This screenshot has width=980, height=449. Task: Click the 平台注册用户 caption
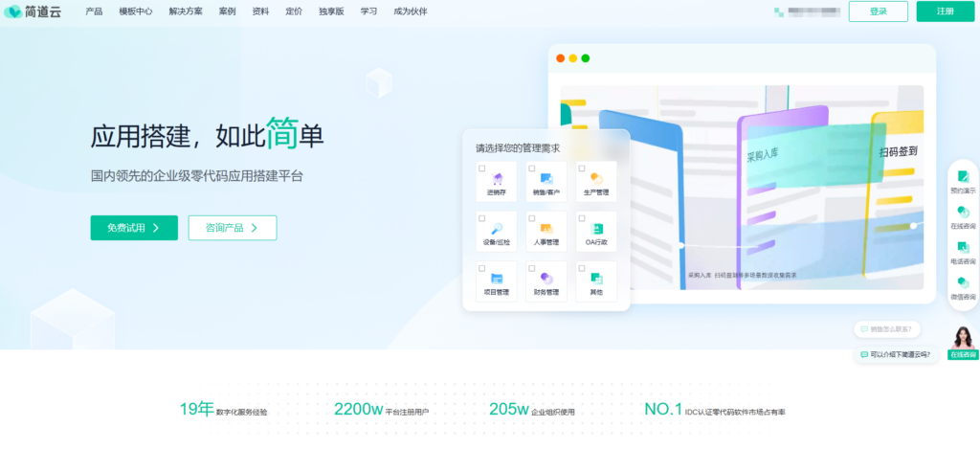tap(407, 412)
